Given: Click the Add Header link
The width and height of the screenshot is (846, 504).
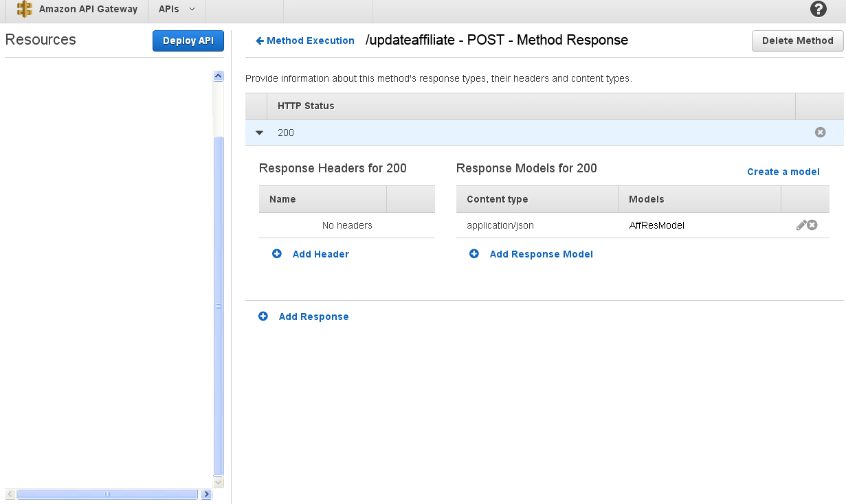Looking at the screenshot, I should pyautogui.click(x=321, y=254).
